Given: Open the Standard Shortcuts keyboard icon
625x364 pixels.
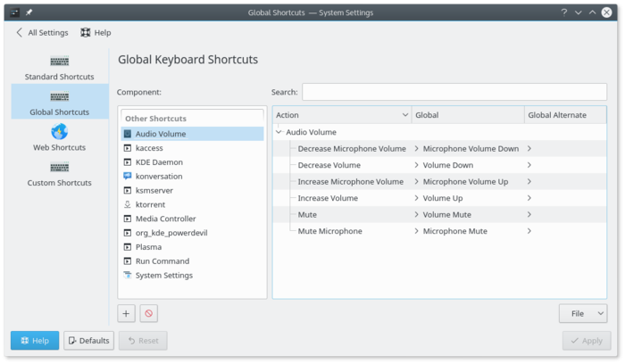Looking at the screenshot, I should 59,62.
